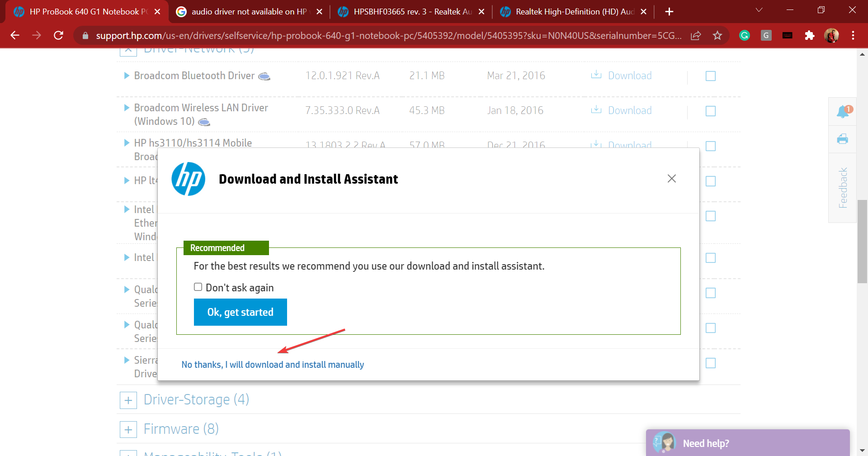Tick the checkbox on the first Qualcomm row

(711, 293)
